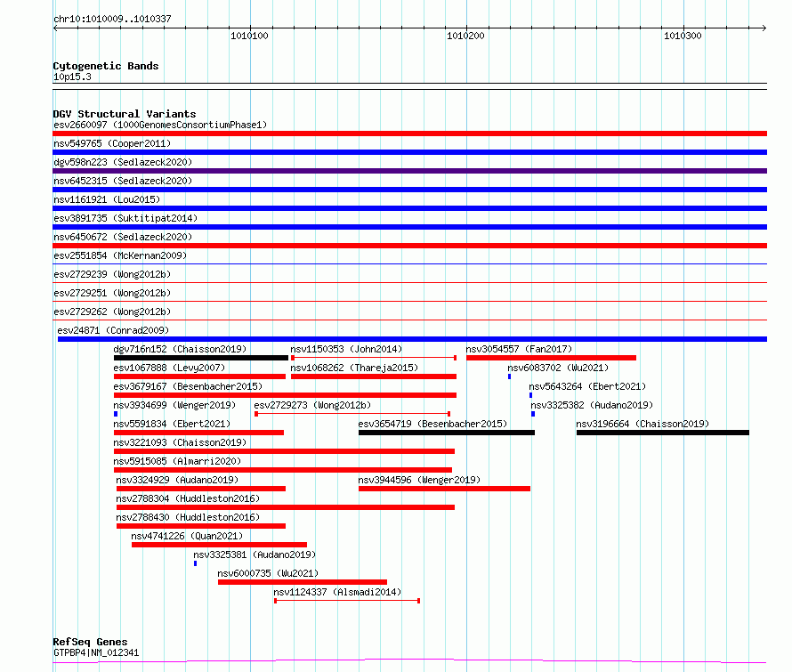Click the chr10:1010009..1010337 coordinate label
Screen dimensions: 792x672
(112, 19)
